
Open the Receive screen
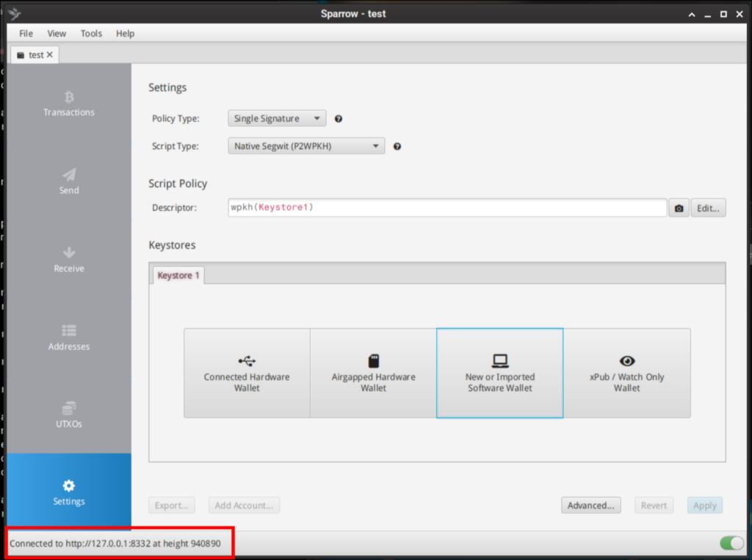68,258
